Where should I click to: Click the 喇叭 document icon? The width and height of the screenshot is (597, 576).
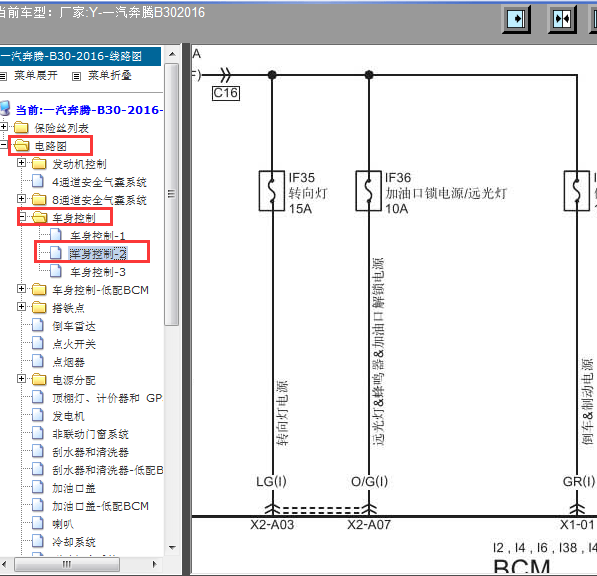pos(38,523)
